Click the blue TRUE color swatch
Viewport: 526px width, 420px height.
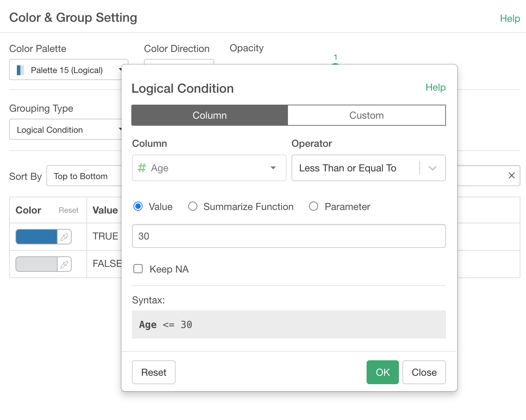(37, 237)
